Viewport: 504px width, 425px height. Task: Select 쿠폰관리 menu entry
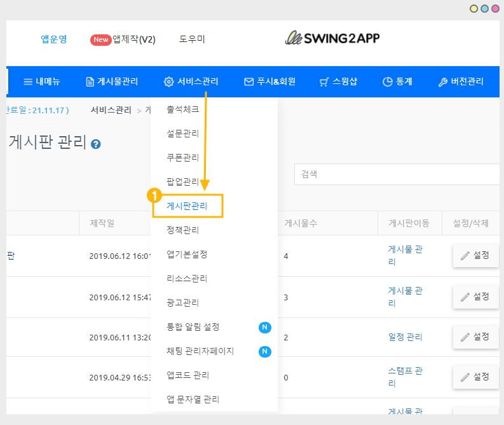click(x=182, y=158)
